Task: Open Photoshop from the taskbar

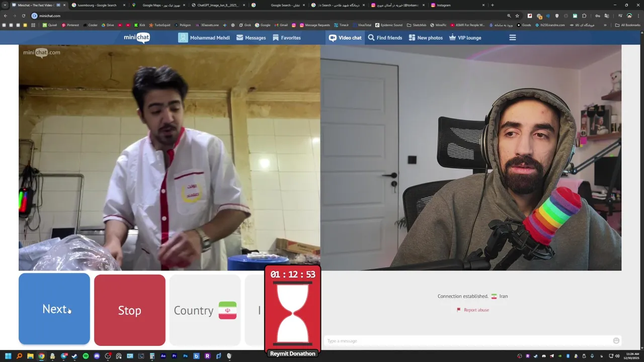Action: pyautogui.click(x=185, y=356)
